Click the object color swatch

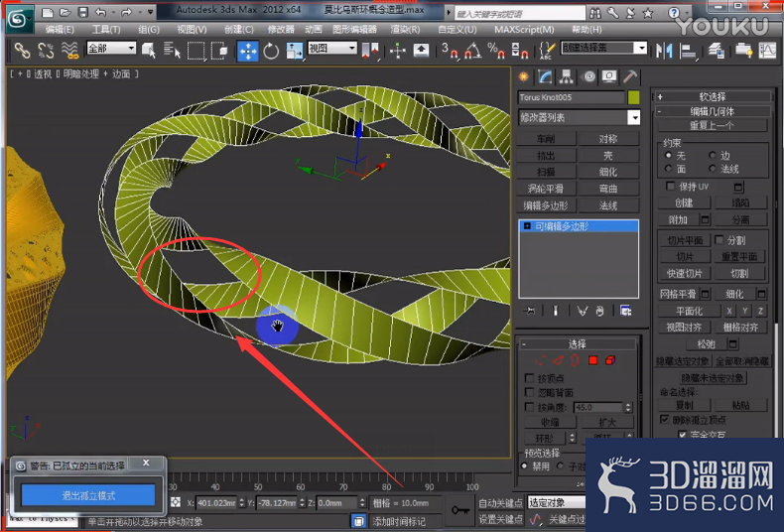633,97
